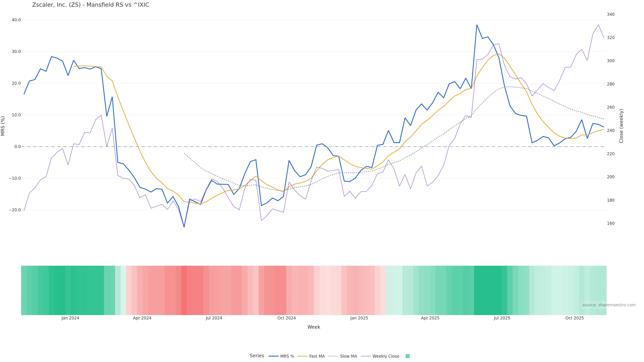Click the "Jul 2025" x-axis label

pyautogui.click(x=502, y=318)
